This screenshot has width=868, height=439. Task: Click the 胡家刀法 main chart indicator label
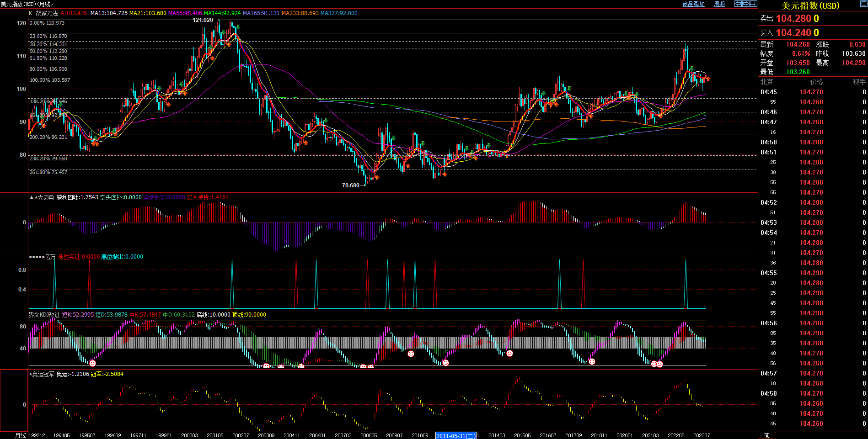[x=47, y=13]
